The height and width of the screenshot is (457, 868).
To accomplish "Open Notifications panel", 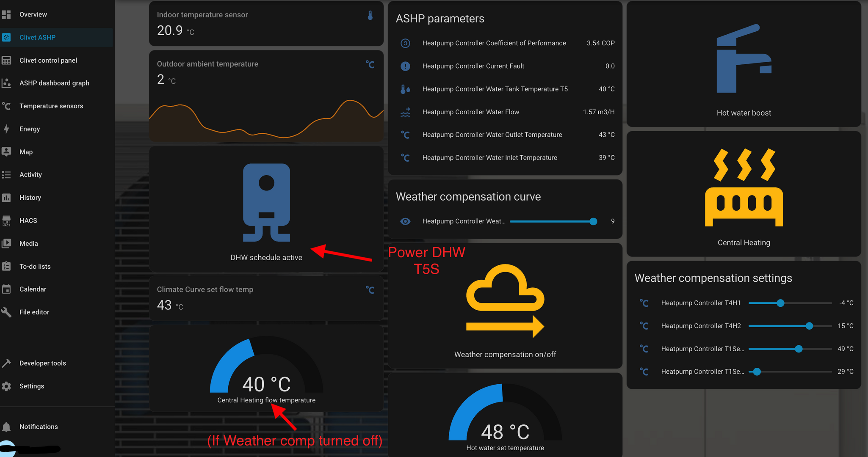I will [38, 427].
